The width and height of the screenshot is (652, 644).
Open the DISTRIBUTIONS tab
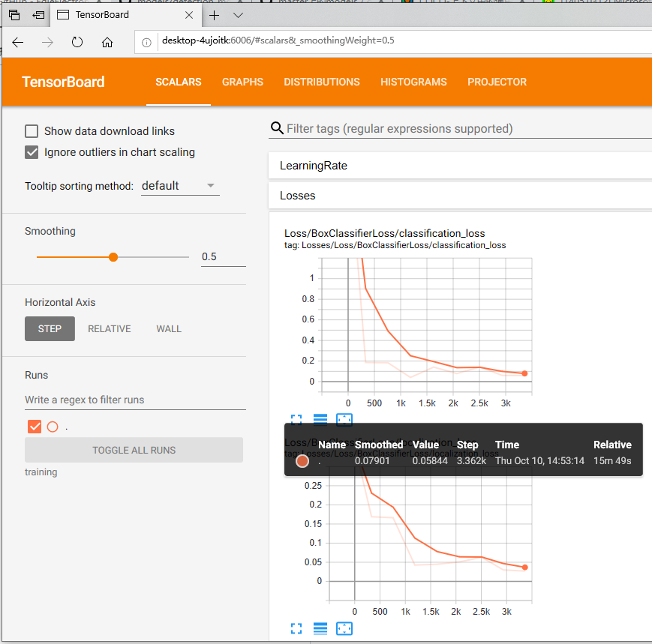click(322, 82)
